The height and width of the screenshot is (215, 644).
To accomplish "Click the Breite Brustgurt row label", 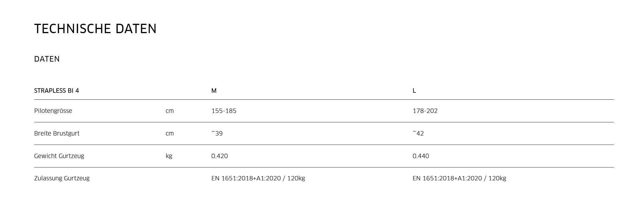I will 57,133.
